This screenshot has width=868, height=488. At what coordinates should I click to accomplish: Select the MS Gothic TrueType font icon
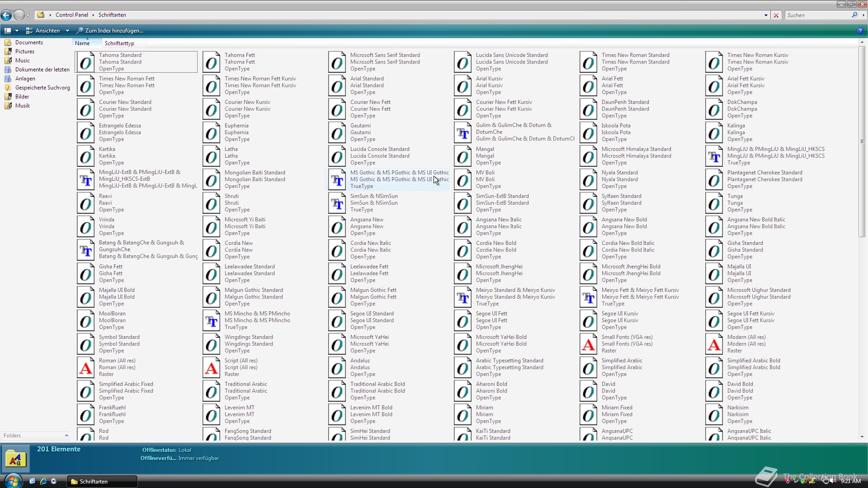pyautogui.click(x=337, y=179)
